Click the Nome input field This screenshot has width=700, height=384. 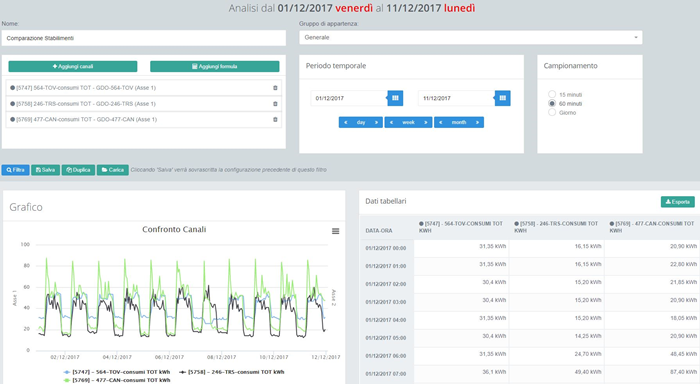point(143,38)
